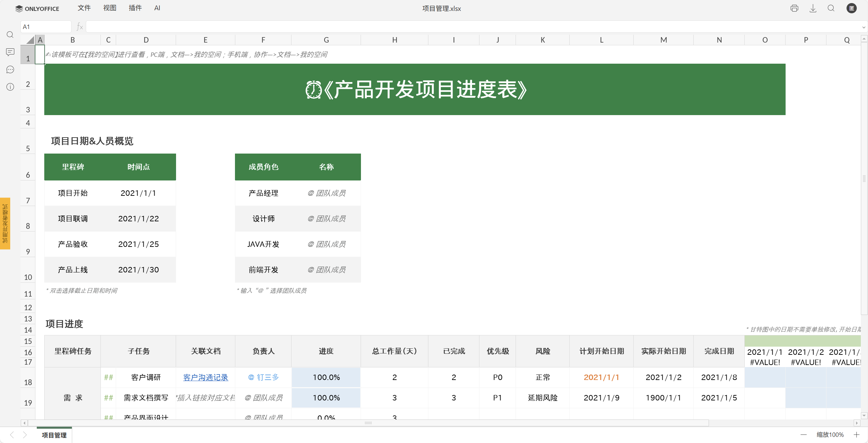Click the A1 cell name box
The height and width of the screenshot is (443, 868).
[46, 27]
